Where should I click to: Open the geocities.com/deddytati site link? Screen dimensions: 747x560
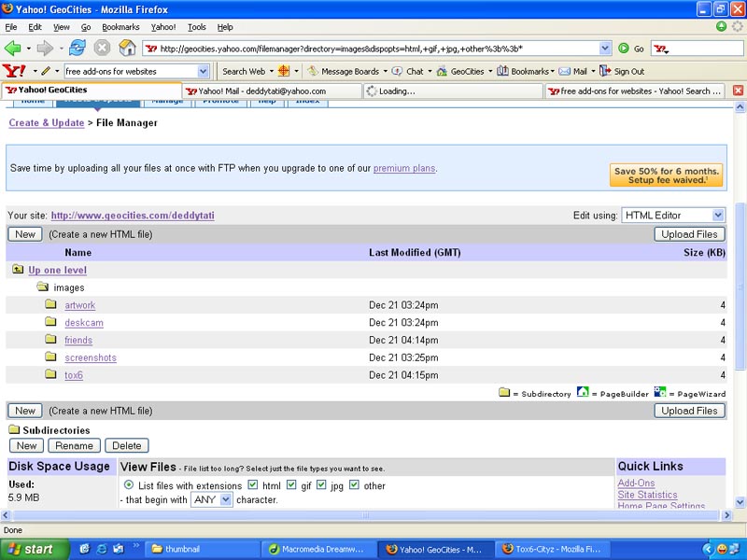tap(133, 216)
